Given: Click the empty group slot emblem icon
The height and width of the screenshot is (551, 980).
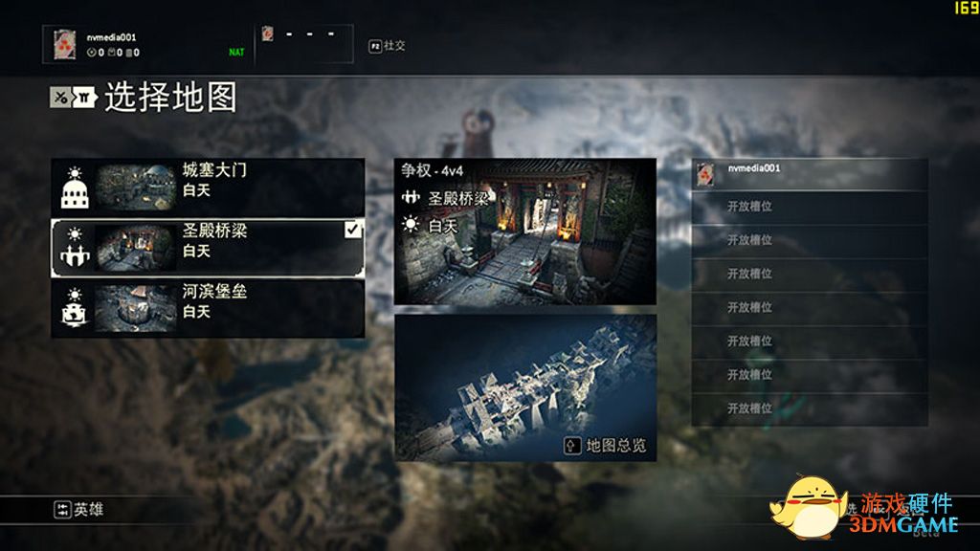Looking at the screenshot, I should point(268,33).
